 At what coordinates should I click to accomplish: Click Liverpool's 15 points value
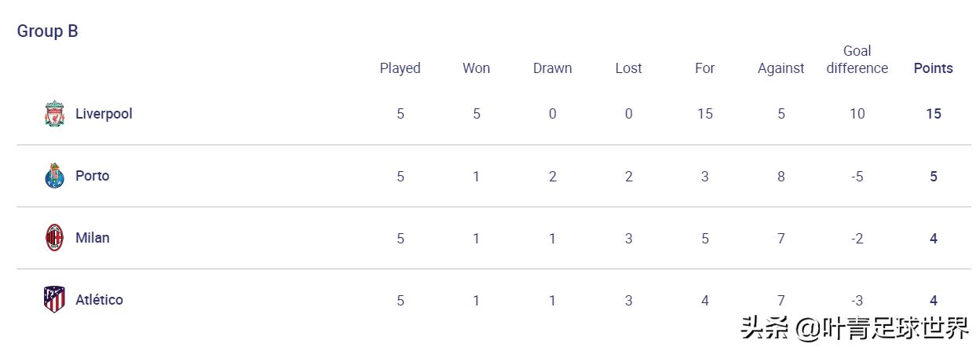(x=933, y=114)
